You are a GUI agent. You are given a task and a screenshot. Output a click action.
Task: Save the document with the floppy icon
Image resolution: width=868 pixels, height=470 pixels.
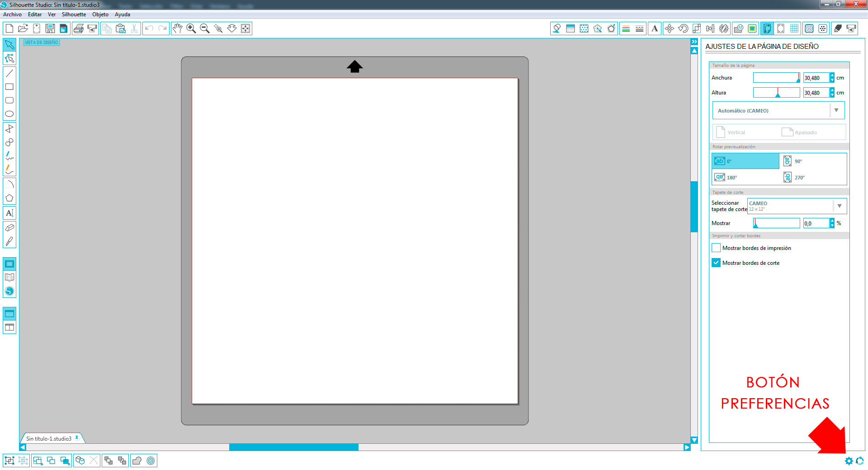tap(50, 28)
